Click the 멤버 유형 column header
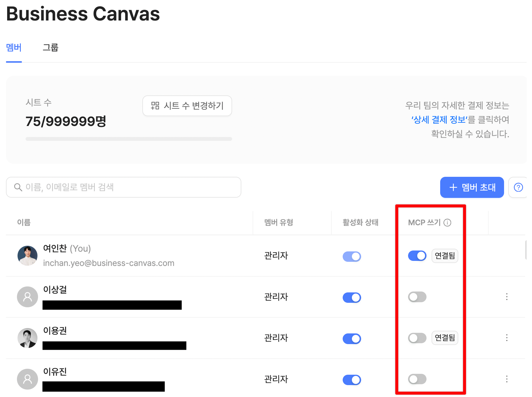Image resolution: width=532 pixels, height=397 pixels. pos(279,223)
